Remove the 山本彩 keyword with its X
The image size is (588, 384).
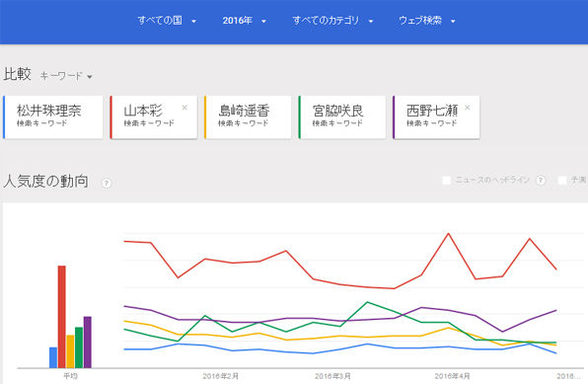coord(184,108)
